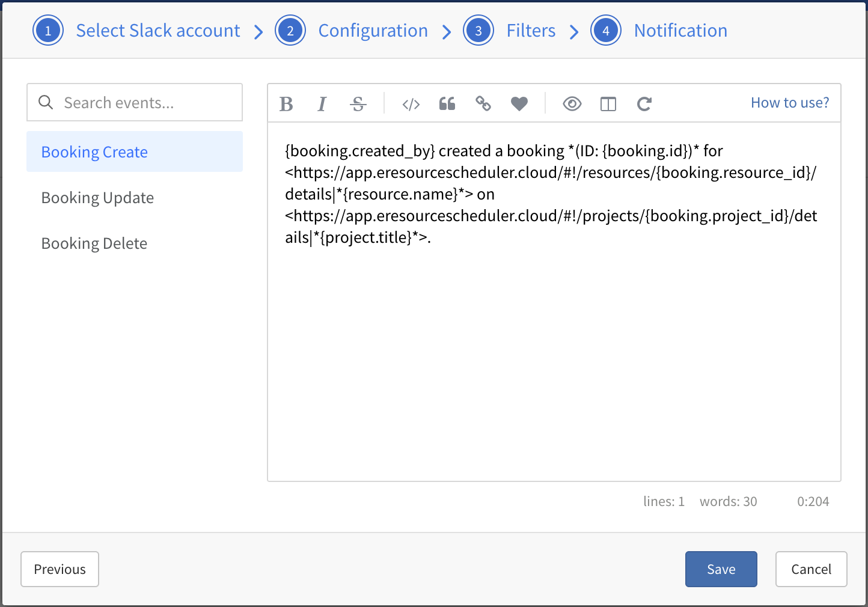Toggle side-by-side view with columns icon
The image size is (868, 607).
[x=608, y=104]
